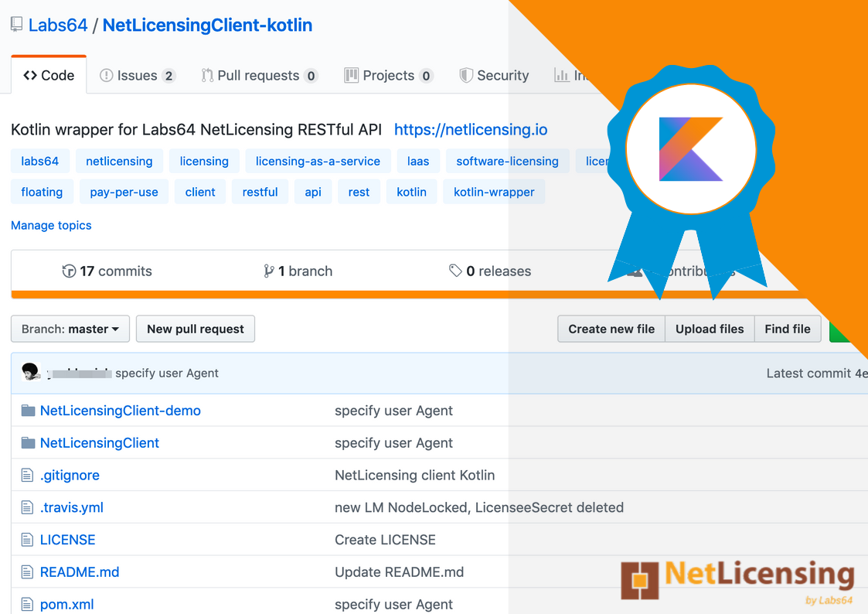Click the Create new file button
The height and width of the screenshot is (614, 868).
point(611,329)
